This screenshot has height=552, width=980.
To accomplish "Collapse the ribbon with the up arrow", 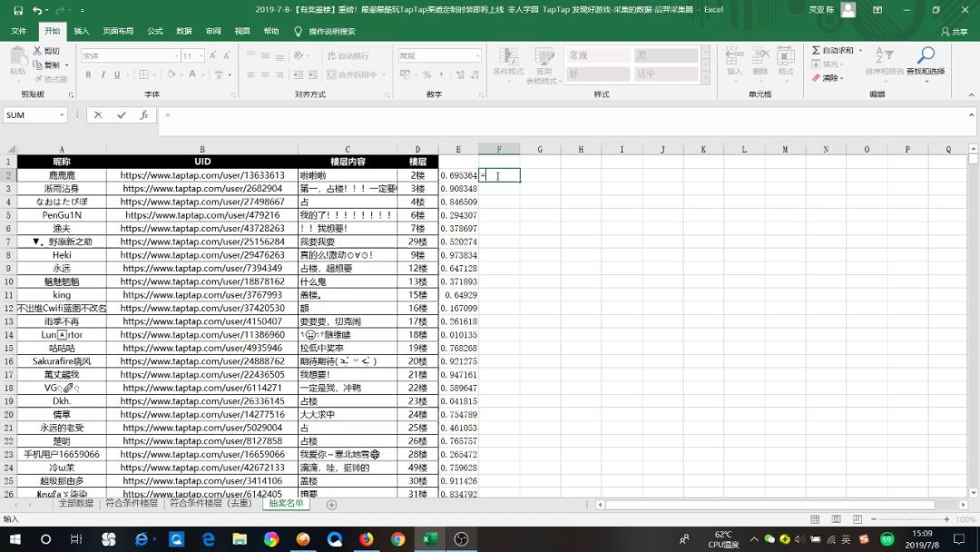I will 971,94.
